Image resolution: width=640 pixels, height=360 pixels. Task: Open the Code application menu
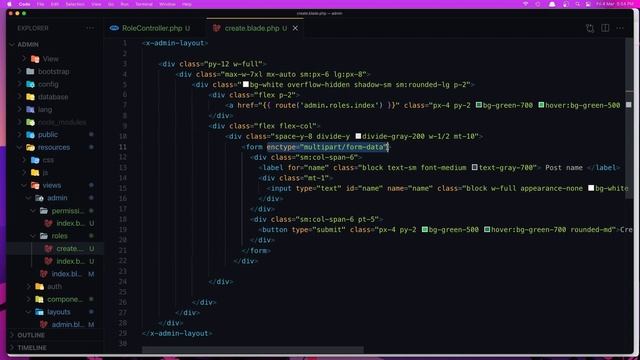24,4
